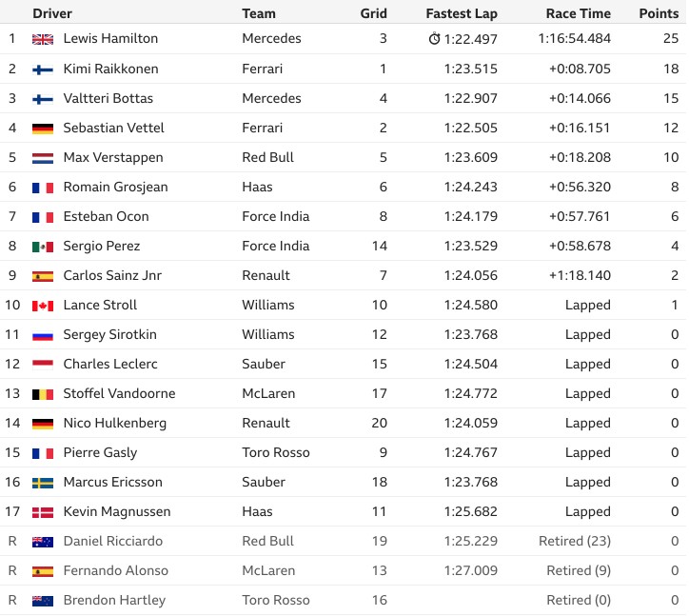The width and height of the screenshot is (689, 616).
Task: Click the driver name Sebastian Vettel
Action: [x=113, y=128]
